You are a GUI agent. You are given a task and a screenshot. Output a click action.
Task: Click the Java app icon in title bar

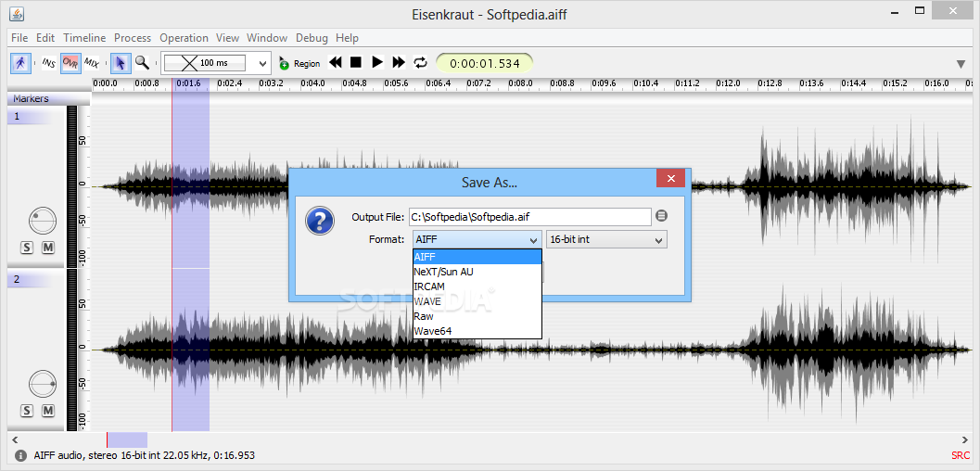(x=18, y=12)
